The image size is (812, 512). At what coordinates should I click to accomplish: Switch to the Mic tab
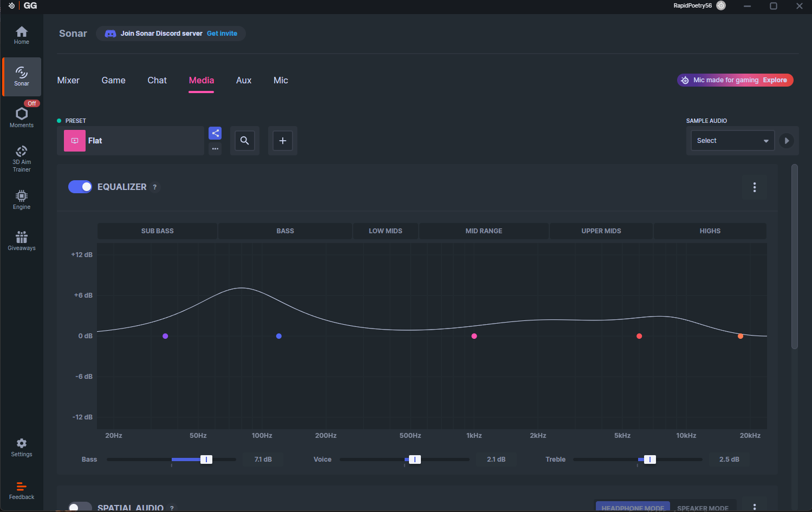coord(281,80)
